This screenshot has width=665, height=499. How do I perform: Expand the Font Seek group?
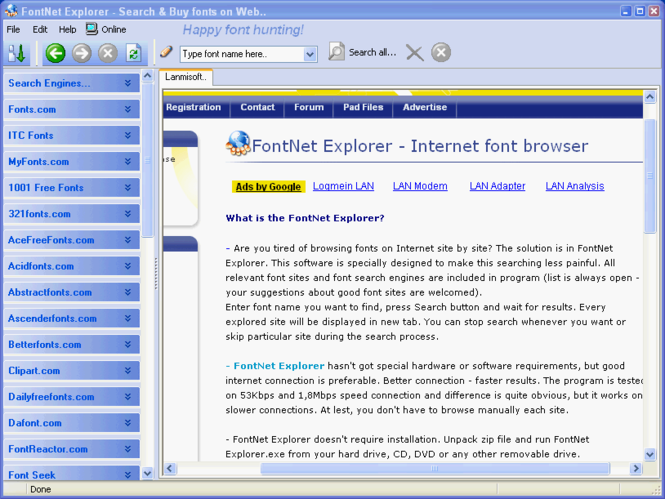tap(71, 473)
